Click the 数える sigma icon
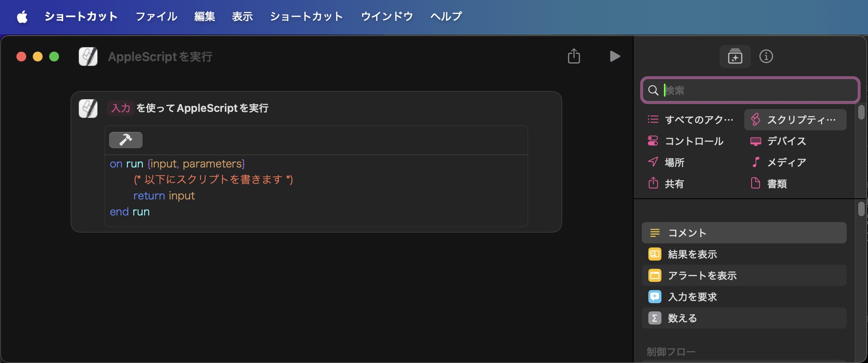 point(655,318)
